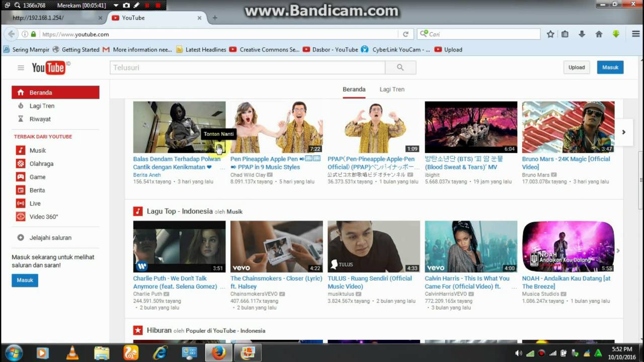Open Sering Mampir bookmark

tap(26, 49)
